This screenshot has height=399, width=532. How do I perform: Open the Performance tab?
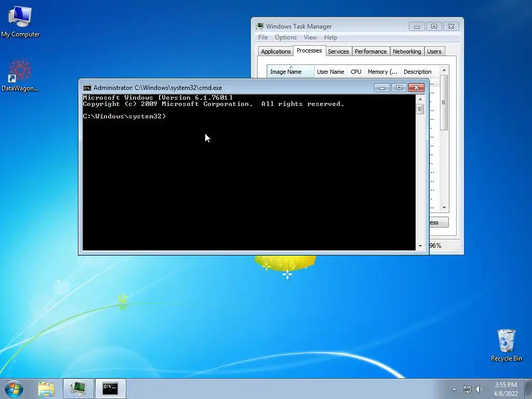370,51
